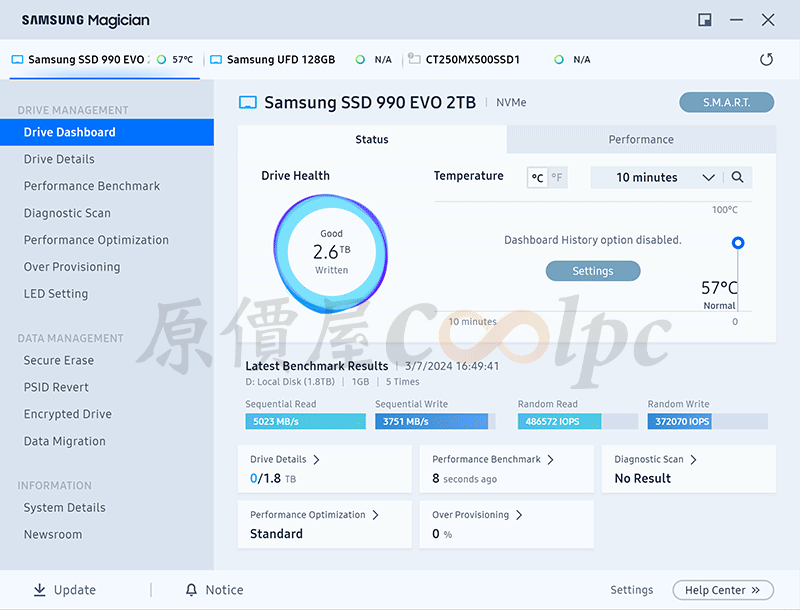Image resolution: width=800 pixels, height=610 pixels.
Task: Click the Samsung UFD 128GB drive icon
Action: point(216,60)
